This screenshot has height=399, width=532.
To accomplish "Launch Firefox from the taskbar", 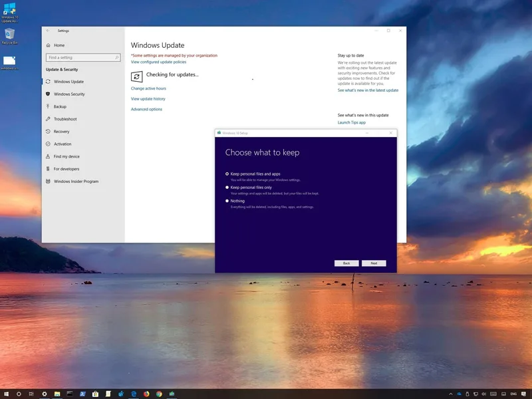I will tap(146, 394).
